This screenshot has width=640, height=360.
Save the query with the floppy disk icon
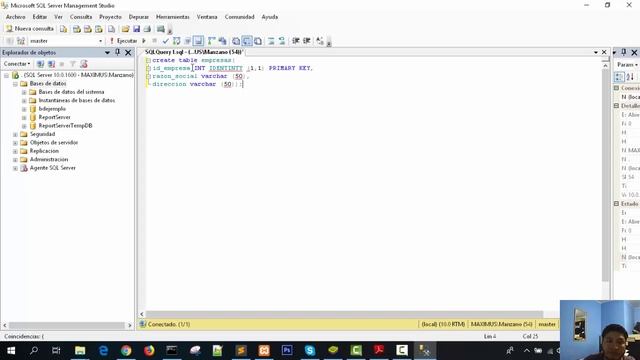136,29
